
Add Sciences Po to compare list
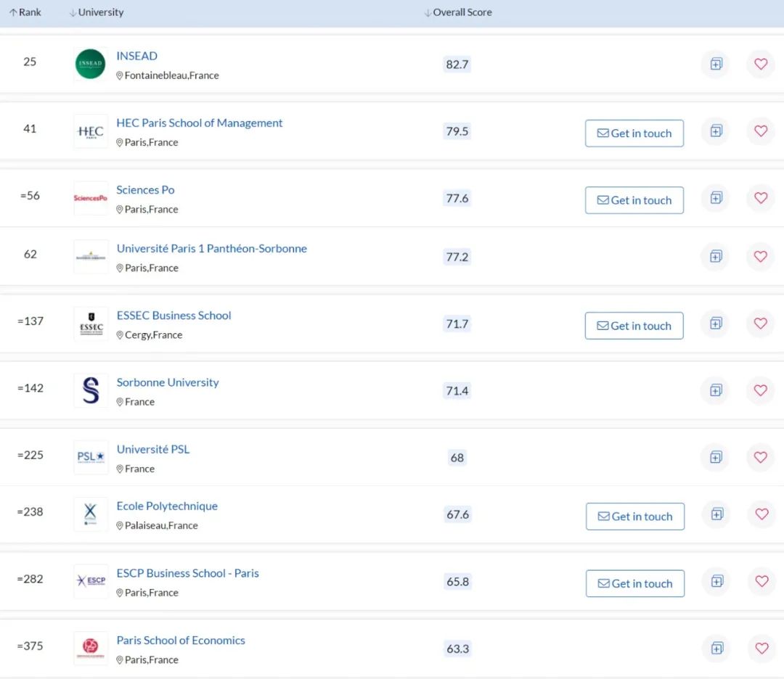[716, 198]
